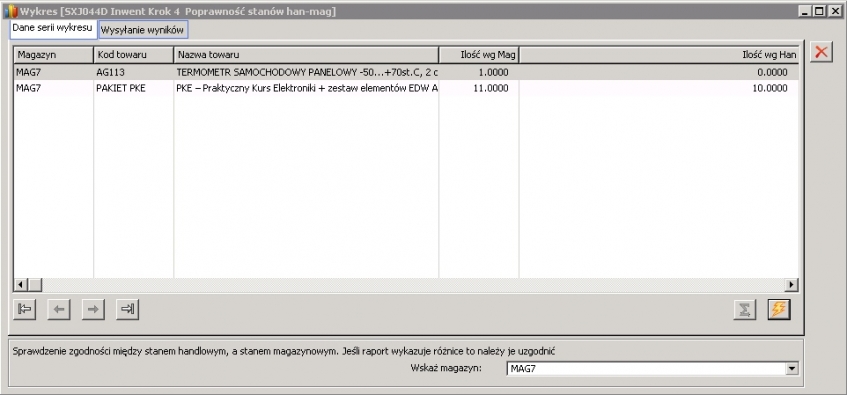The height and width of the screenshot is (395, 847).
Task: Minimize the Wykres window
Action: click(805, 11)
